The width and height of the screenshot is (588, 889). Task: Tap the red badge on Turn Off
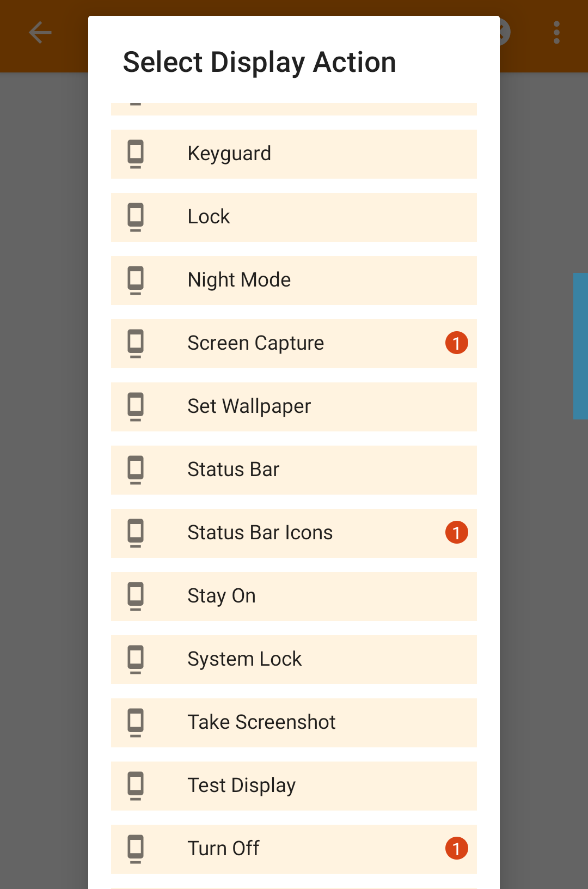pos(456,849)
